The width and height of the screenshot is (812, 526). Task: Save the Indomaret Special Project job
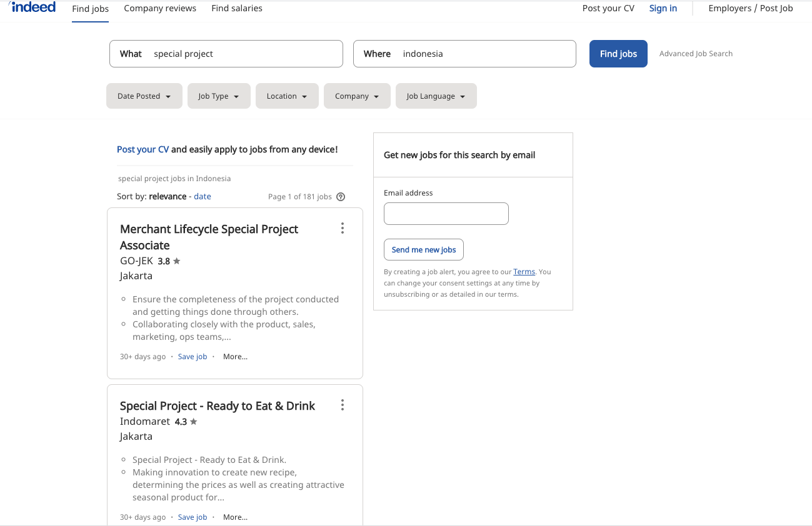pyautogui.click(x=193, y=517)
